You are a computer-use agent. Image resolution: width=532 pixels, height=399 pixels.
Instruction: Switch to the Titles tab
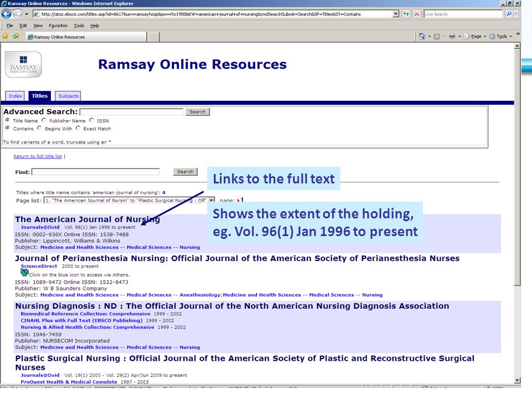(x=40, y=96)
